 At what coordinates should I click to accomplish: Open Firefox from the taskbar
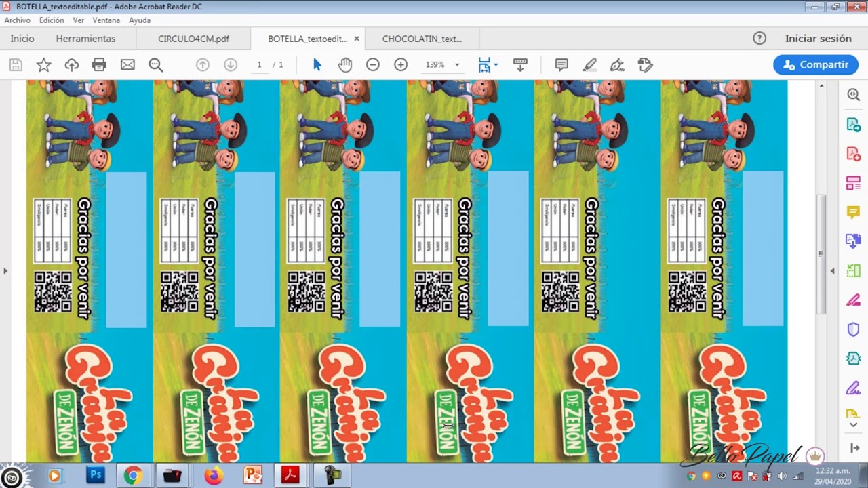tap(214, 476)
